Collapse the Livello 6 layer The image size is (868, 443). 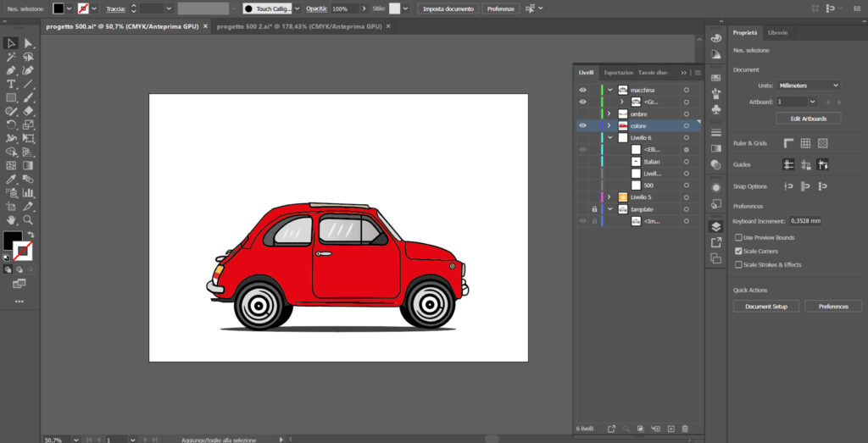(x=609, y=138)
